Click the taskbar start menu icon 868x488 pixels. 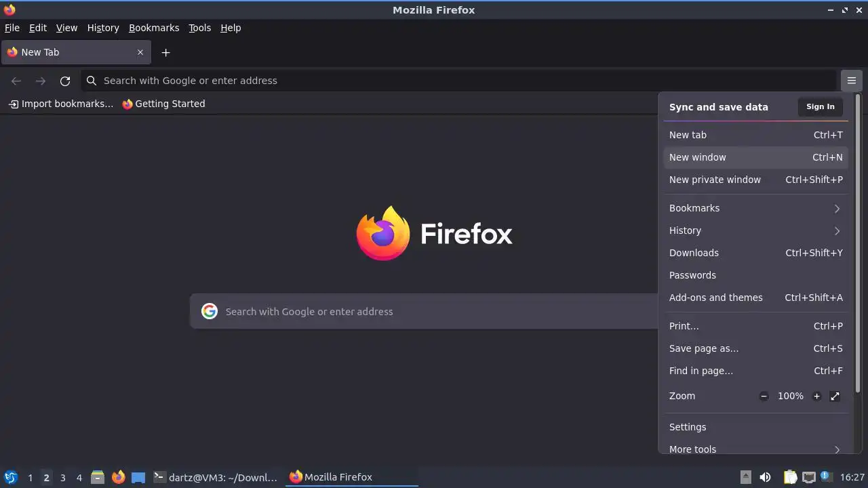click(11, 477)
